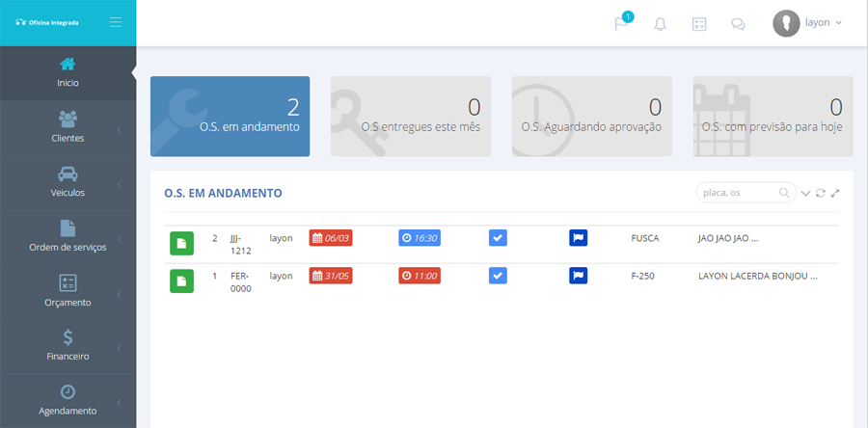The width and height of the screenshot is (868, 428).
Task: Open the bell alerts icon
Action: pyautogui.click(x=661, y=24)
